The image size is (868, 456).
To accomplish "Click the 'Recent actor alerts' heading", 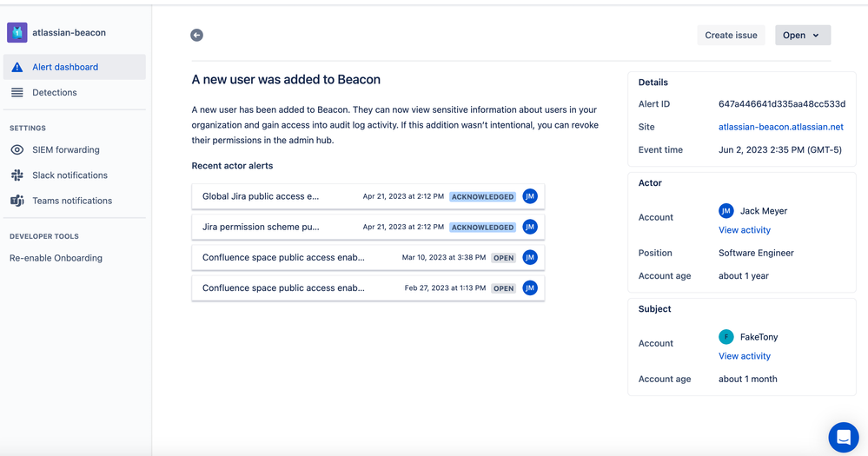I will [x=232, y=166].
